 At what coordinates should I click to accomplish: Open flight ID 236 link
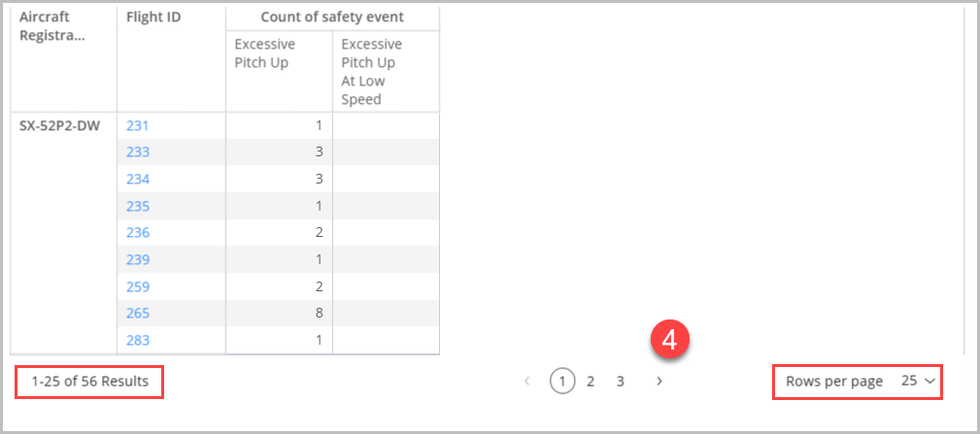coord(138,233)
